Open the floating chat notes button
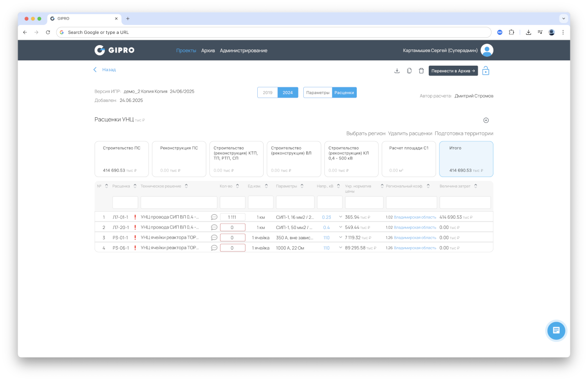This screenshot has width=588, height=381. point(556,330)
